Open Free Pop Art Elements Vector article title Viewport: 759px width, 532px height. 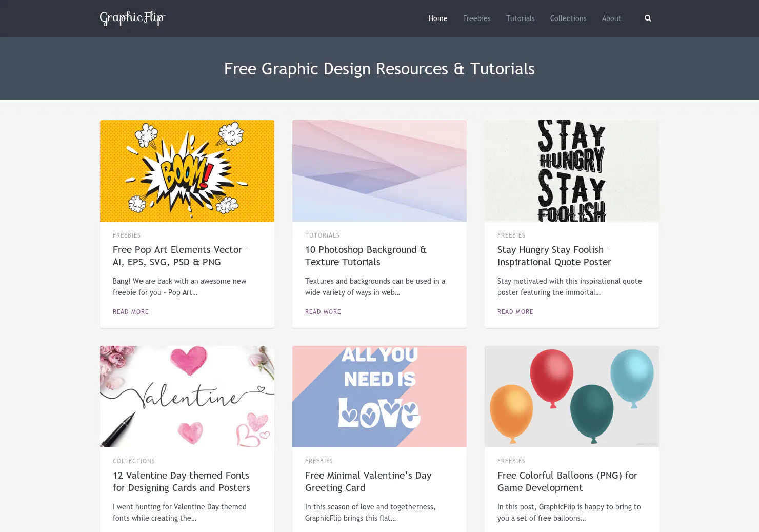[181, 255]
